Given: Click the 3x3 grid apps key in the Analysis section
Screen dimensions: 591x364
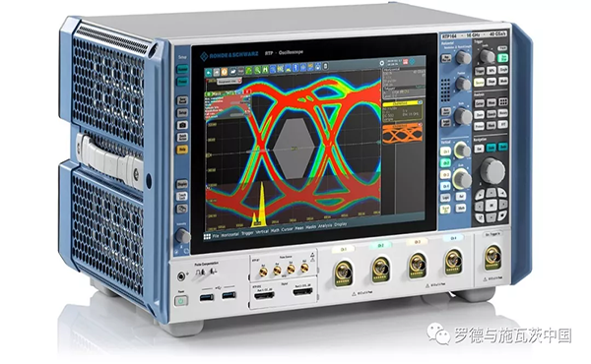Looking at the screenshot, I should coord(503,102).
